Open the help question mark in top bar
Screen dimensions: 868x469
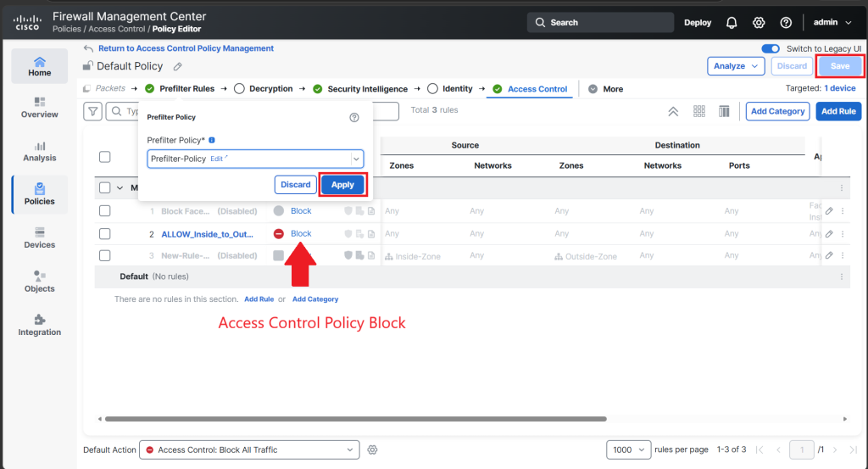pyautogui.click(x=786, y=23)
